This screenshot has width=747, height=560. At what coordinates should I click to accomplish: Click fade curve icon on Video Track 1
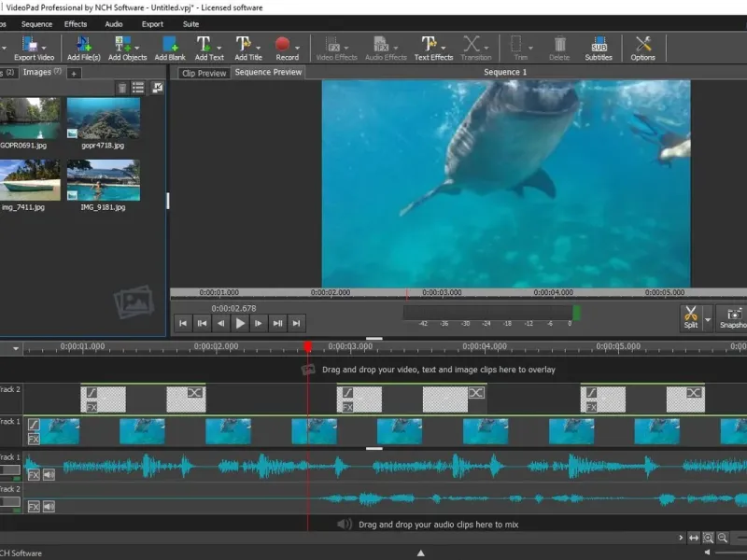click(x=34, y=424)
